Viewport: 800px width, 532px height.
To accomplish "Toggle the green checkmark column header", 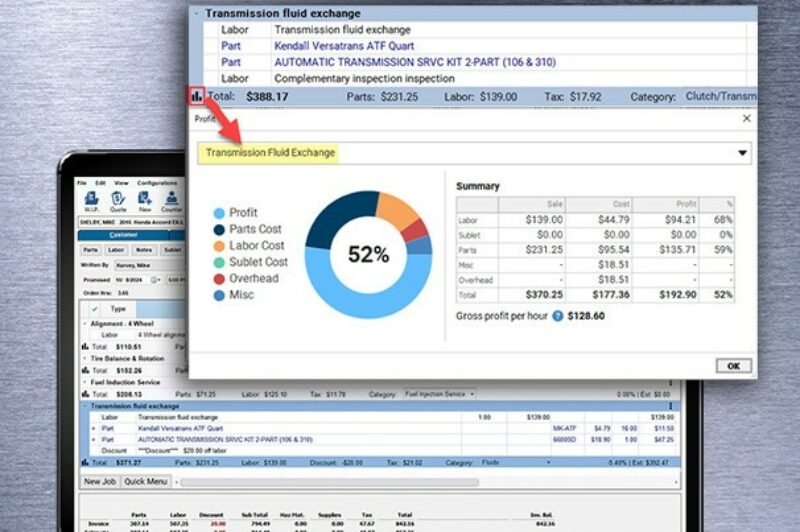I will click(x=95, y=309).
